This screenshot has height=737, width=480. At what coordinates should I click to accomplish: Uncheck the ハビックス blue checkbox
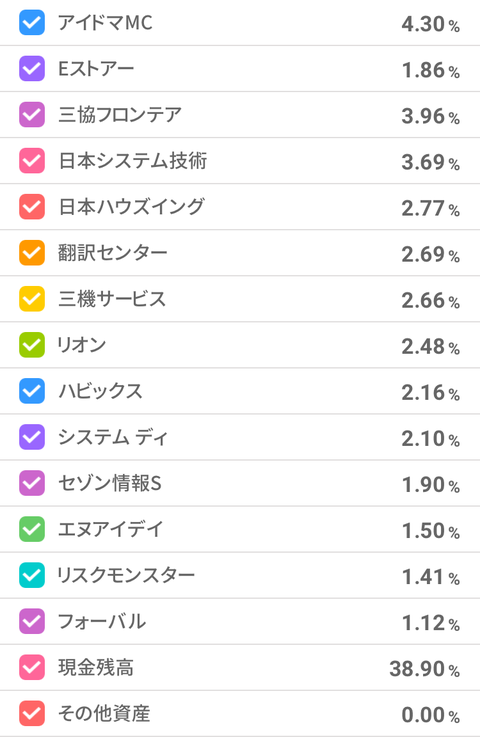(x=31, y=391)
